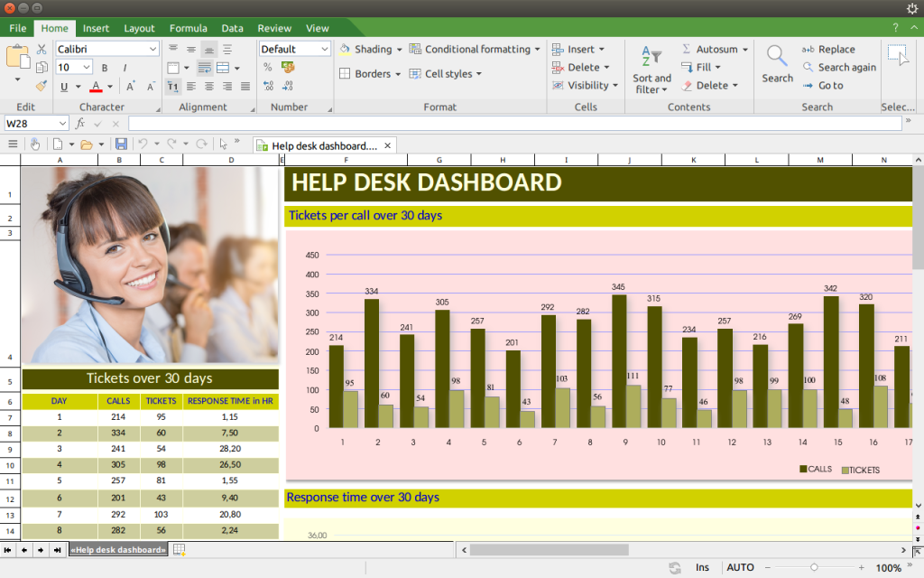
Task: Switch to the Formula ribbon tab
Action: coord(188,28)
